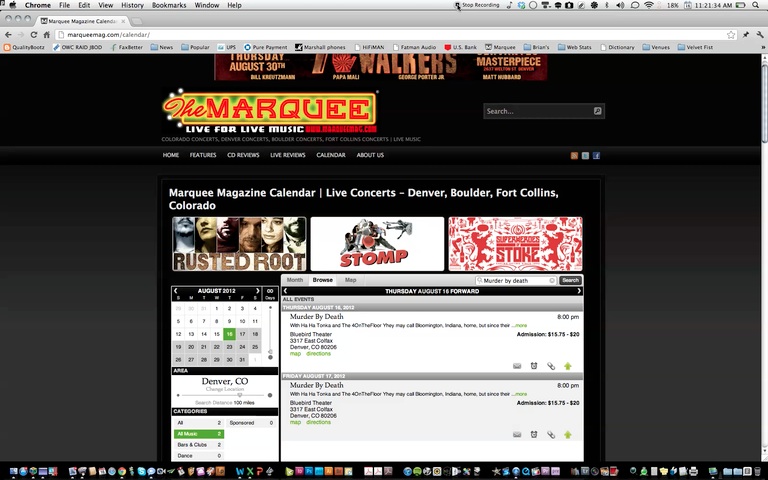Advance the event list date forward with the right arrow

[x=579, y=291]
